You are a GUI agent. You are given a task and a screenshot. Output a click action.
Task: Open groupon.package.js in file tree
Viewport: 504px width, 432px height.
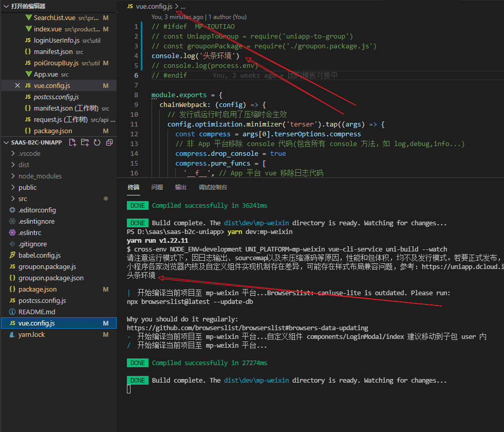tap(59, 267)
